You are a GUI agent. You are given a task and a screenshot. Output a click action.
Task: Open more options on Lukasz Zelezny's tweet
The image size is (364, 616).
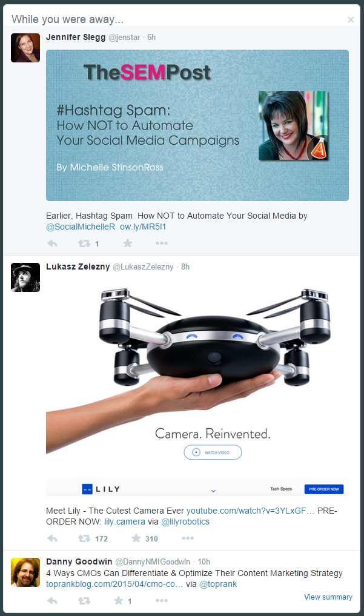tap(188, 538)
